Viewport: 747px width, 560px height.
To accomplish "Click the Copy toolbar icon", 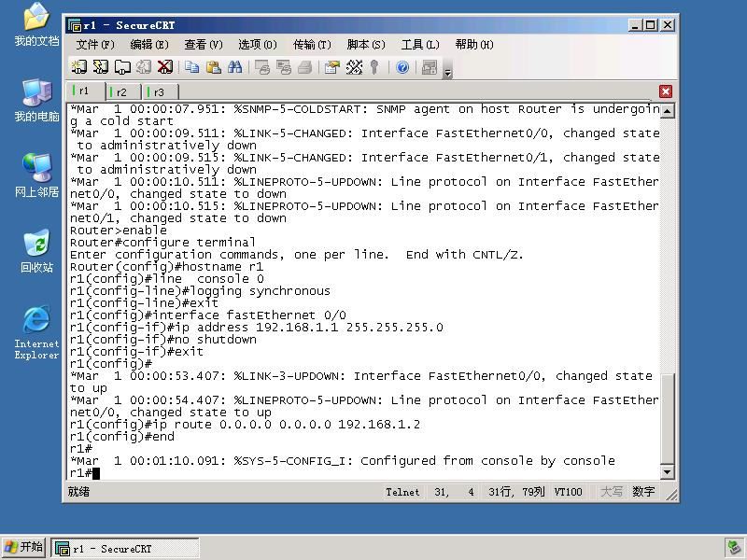I will pos(192,67).
